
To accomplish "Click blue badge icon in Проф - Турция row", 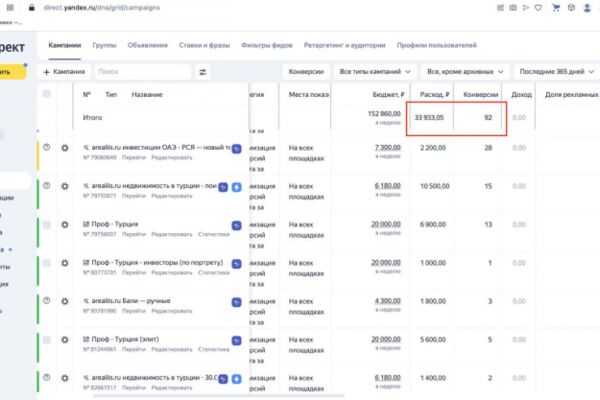I will tap(236, 225).
